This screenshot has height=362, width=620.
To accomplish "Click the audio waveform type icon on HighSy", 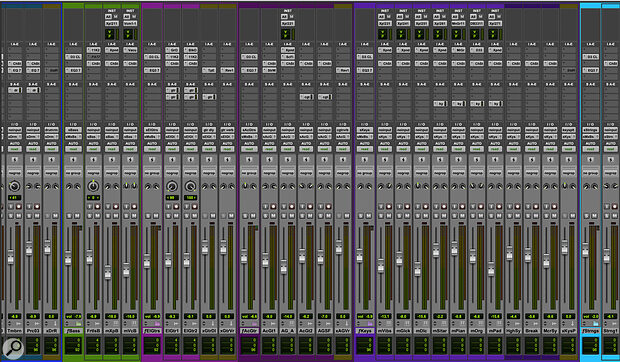I will click(x=518, y=324).
